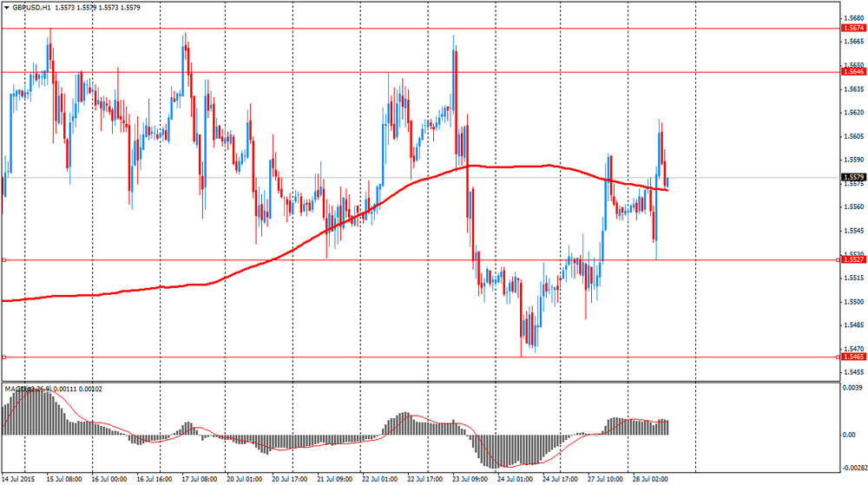Image resolution: width=868 pixels, height=485 pixels.
Task: Select the 1.5674 red price label
Action: click(x=853, y=29)
